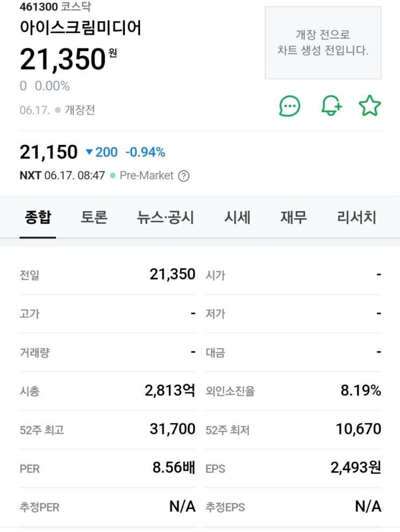Open the stock discussion chat bubble icon
This screenshot has width=400, height=532.
[290, 106]
